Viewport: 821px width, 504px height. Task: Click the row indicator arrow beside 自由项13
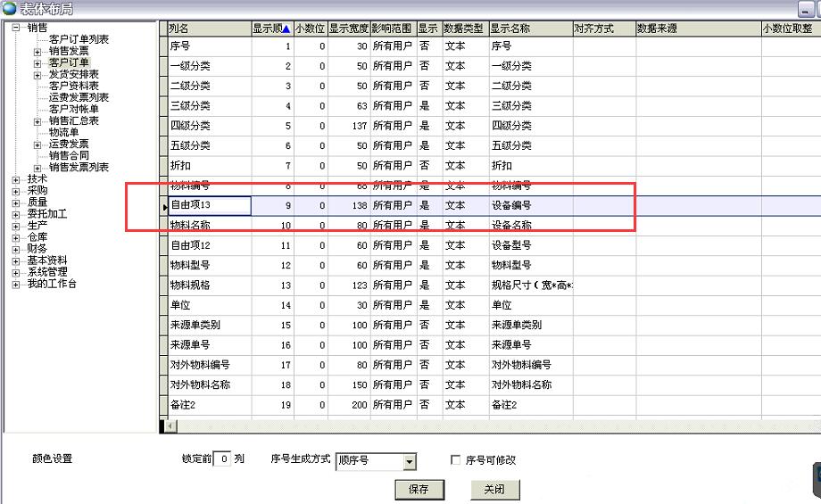coord(163,206)
